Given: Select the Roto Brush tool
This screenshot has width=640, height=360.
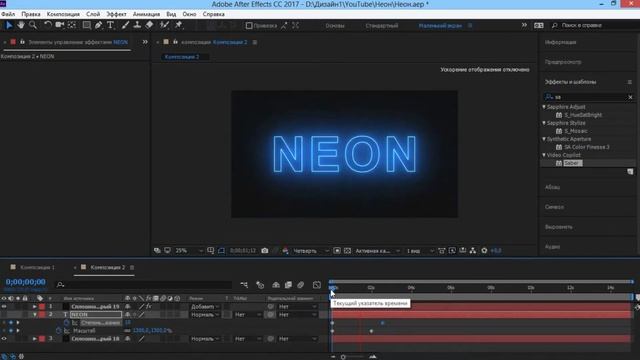Looking at the screenshot, I should point(164,25).
